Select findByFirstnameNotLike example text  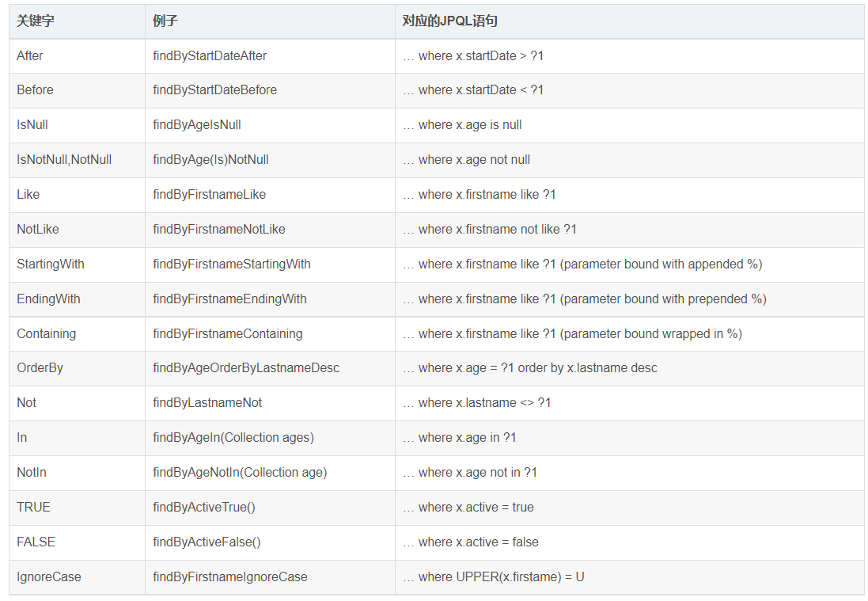pyautogui.click(x=219, y=230)
